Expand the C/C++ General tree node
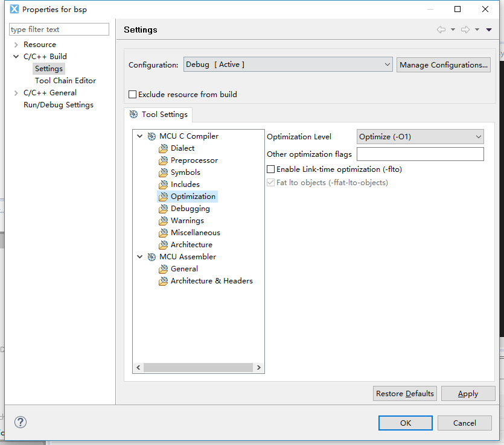This screenshot has height=445, width=504. coord(16,93)
